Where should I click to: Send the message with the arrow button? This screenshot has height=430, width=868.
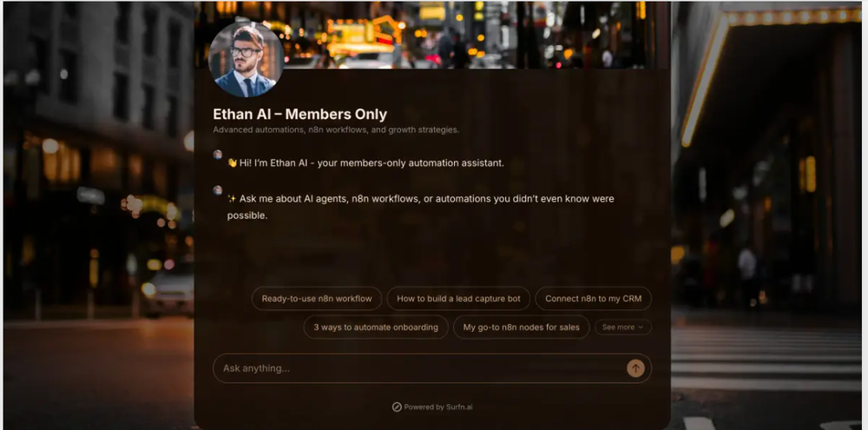(635, 368)
